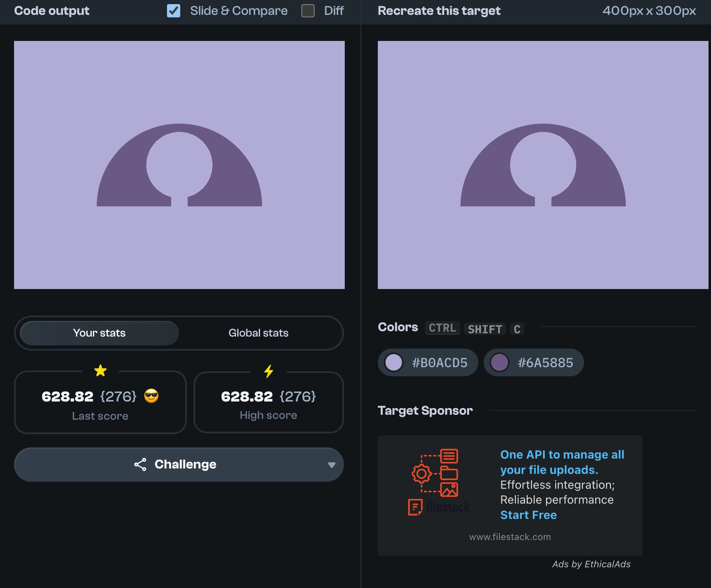Click the SHIFT key badge beside Colors
The image size is (711, 588).
click(x=485, y=329)
